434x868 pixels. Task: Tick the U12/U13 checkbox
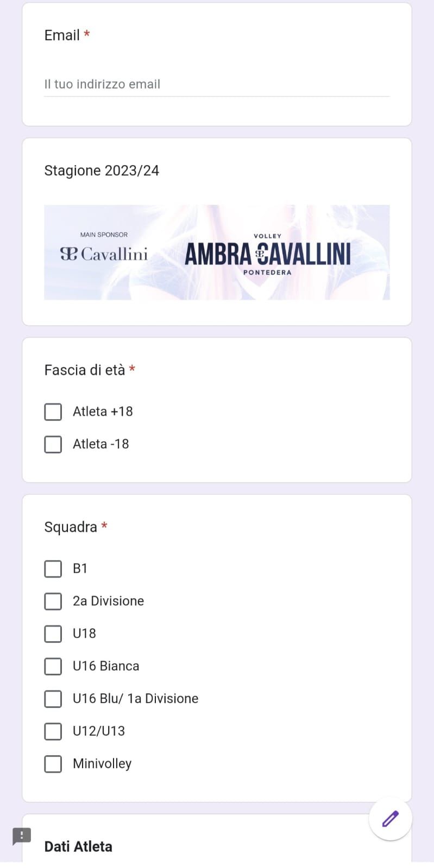[53, 731]
